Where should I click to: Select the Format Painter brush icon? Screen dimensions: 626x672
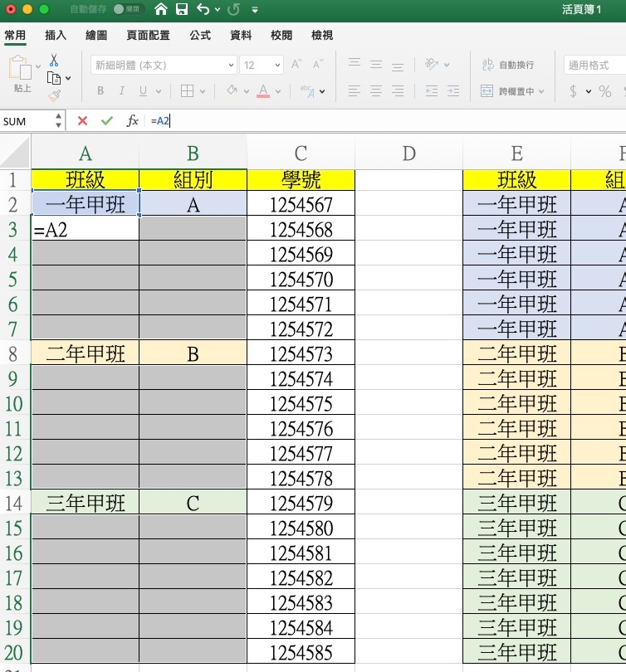tap(54, 95)
